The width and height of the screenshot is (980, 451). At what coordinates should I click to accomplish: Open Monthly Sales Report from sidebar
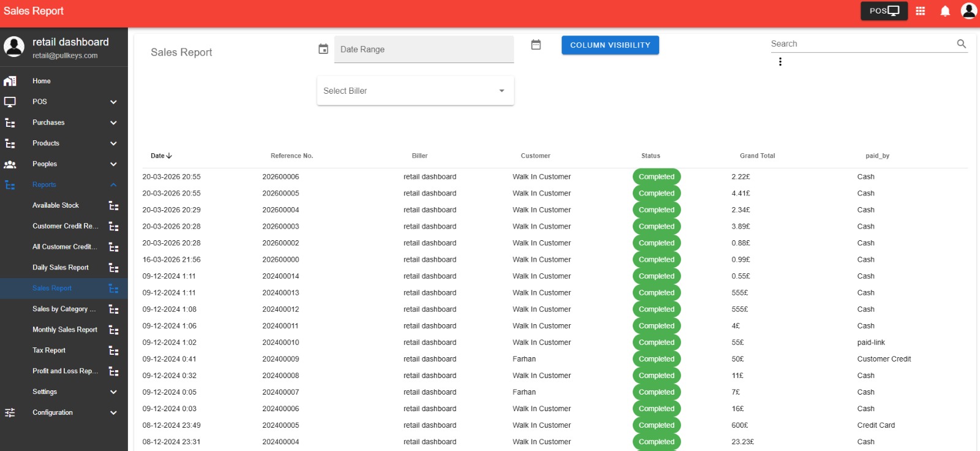tap(65, 330)
